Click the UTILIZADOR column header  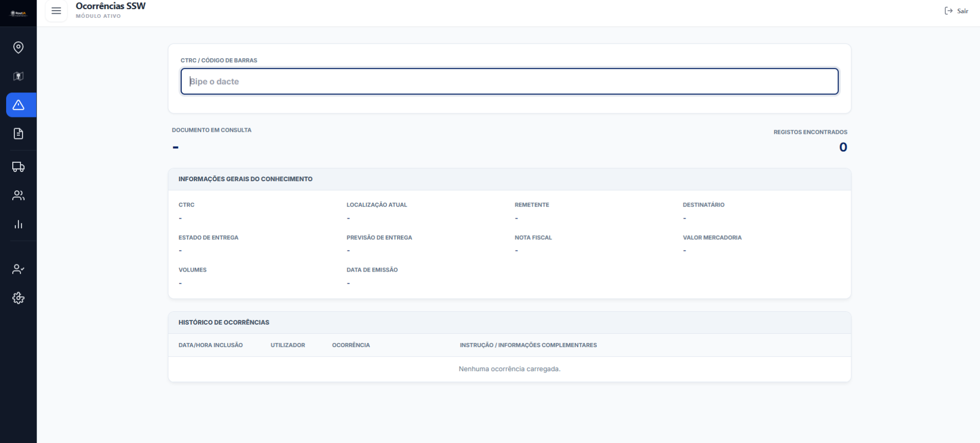pyautogui.click(x=288, y=346)
